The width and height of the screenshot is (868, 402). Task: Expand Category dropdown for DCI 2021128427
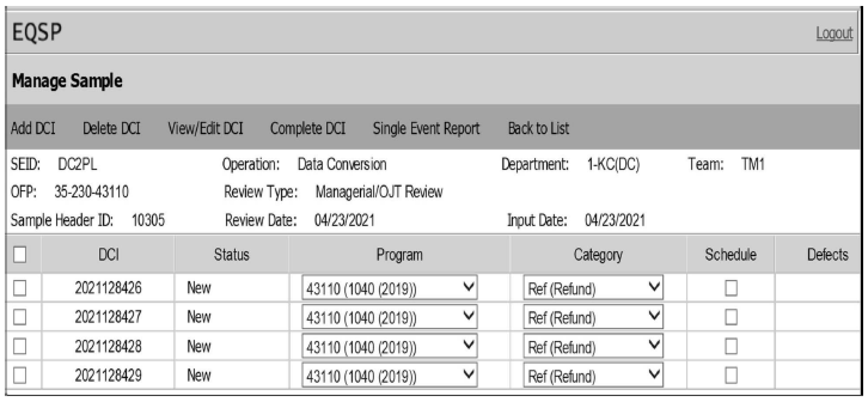(593, 317)
